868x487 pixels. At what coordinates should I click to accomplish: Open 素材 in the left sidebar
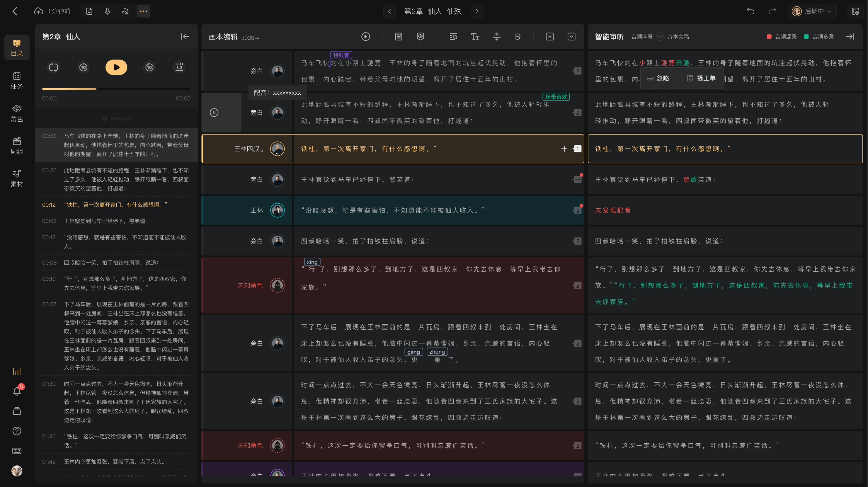tap(17, 178)
